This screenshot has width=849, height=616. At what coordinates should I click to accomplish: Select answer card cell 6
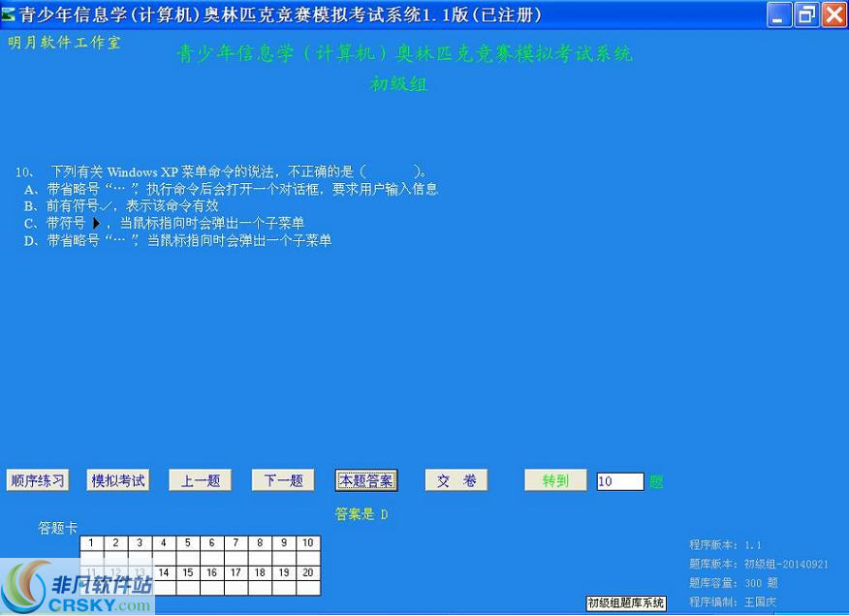(211, 543)
